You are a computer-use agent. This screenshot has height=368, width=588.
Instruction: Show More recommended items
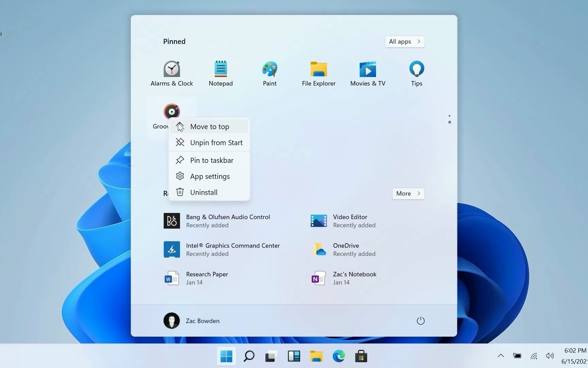(408, 194)
